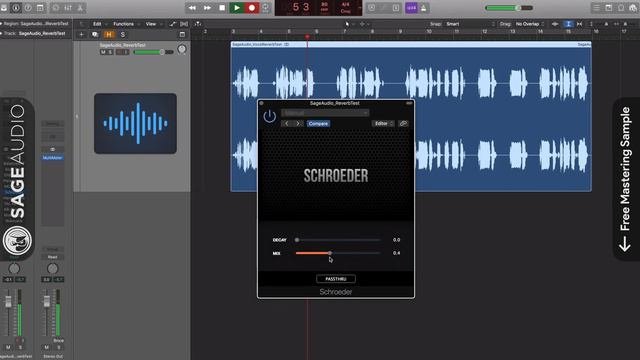Rewind the playhead

192,8
